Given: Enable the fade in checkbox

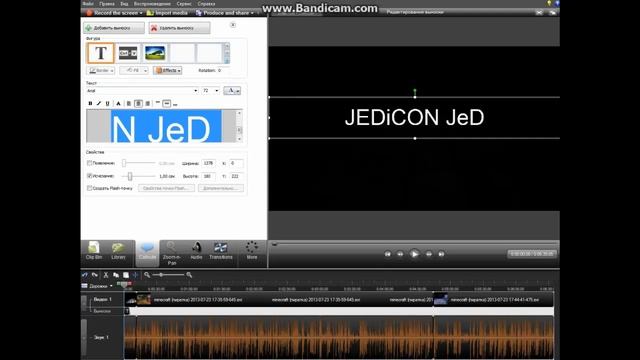Looking at the screenshot, I should [89, 163].
